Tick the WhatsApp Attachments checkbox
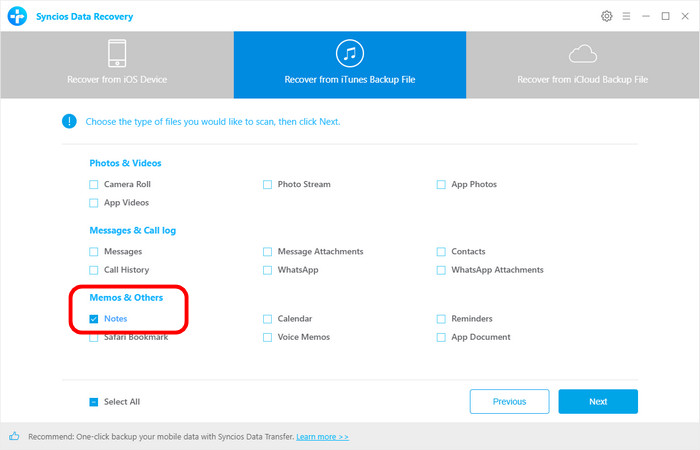 coord(441,270)
